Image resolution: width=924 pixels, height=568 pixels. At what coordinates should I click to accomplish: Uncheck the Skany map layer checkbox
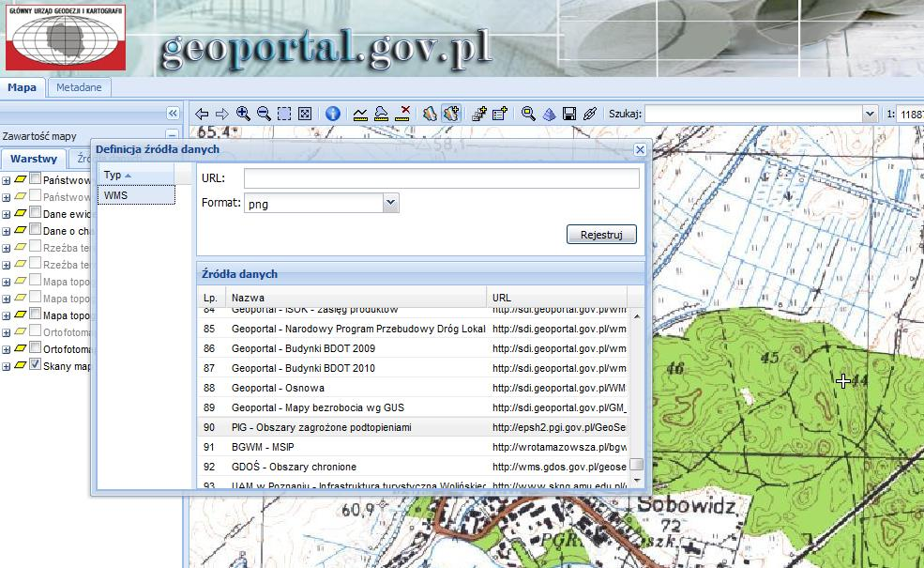tap(36, 364)
